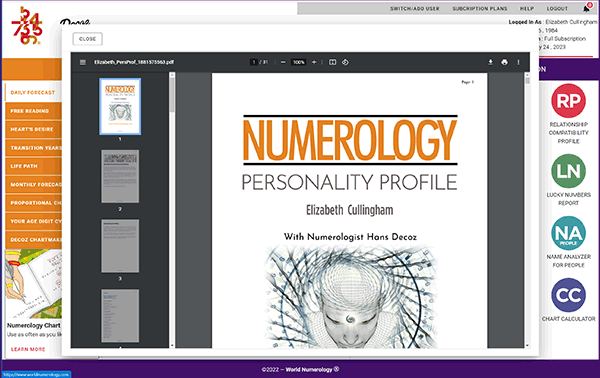
Task: Open the PDF viewer more actions menu
Action: [518, 62]
